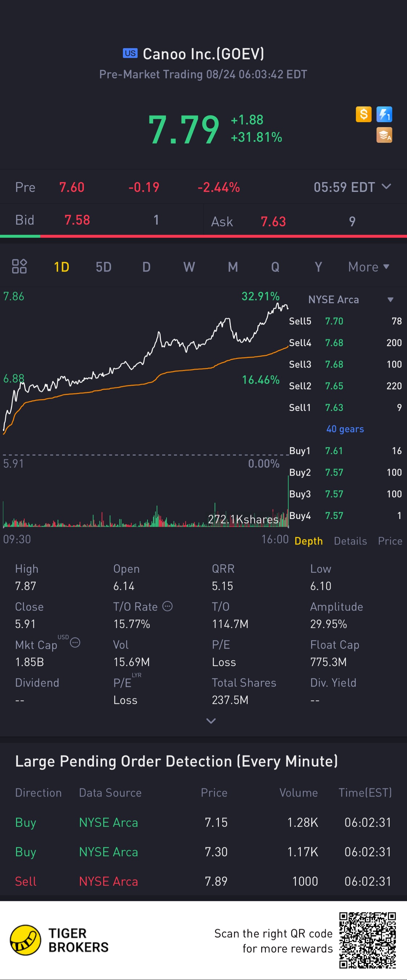This screenshot has height=980, width=407.
Task: Tap the US market flag badge
Action: pyautogui.click(x=130, y=53)
